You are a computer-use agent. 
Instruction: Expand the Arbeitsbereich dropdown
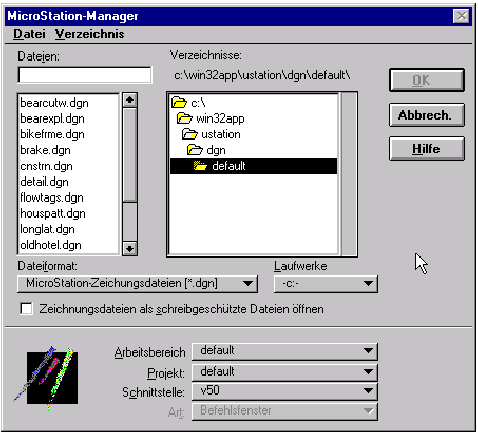[285, 351]
